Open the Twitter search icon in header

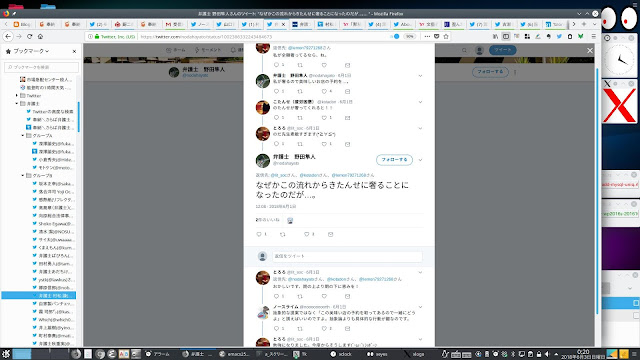pyautogui.click(x=464, y=50)
